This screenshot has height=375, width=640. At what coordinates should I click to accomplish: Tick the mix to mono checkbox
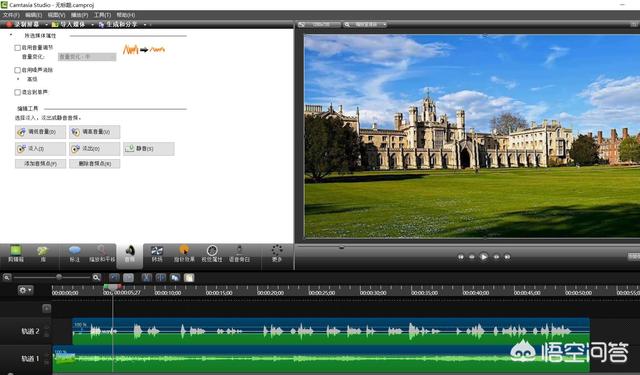pyautogui.click(x=18, y=93)
